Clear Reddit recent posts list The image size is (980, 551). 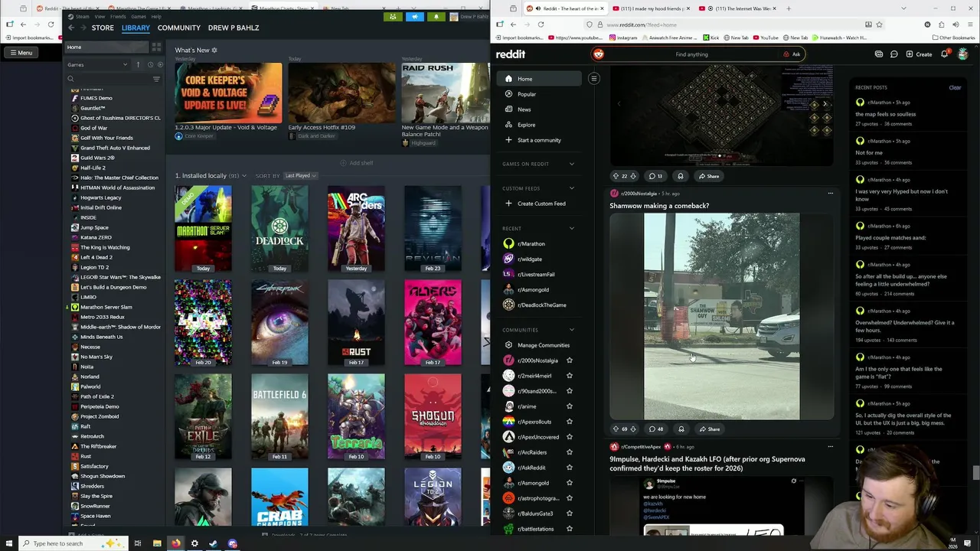955,87
